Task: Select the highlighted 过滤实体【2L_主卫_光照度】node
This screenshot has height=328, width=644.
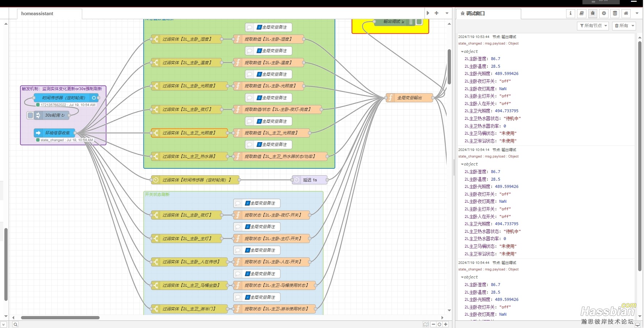Action: (x=189, y=133)
